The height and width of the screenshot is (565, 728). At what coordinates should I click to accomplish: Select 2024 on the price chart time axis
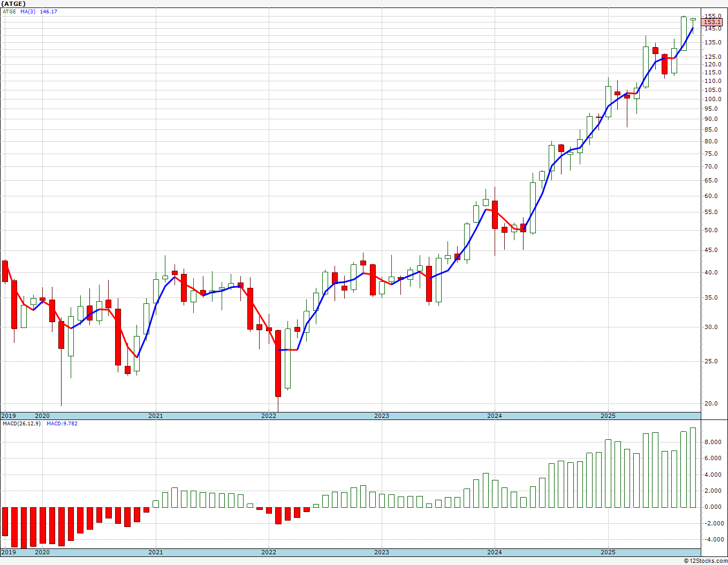click(x=495, y=416)
